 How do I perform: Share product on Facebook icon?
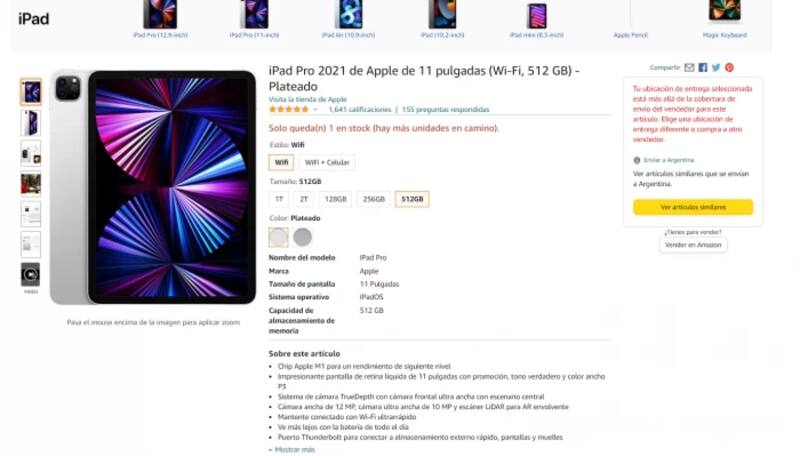(x=703, y=67)
